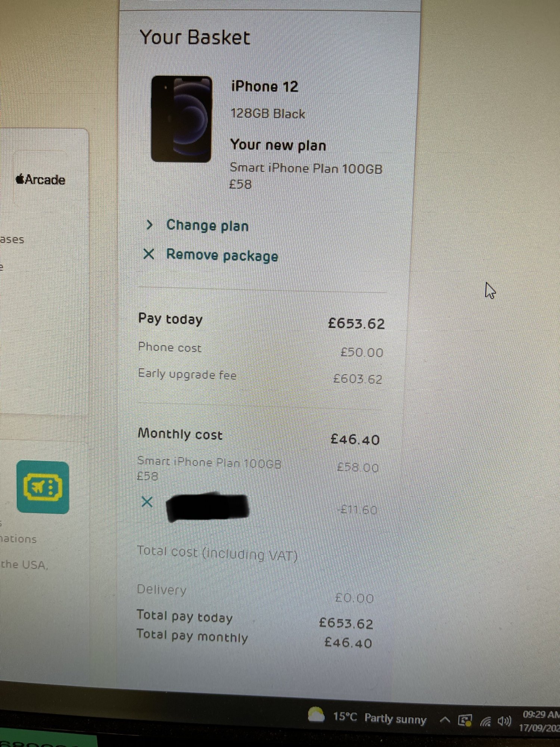Click the Apple Arcade logo

(x=40, y=180)
